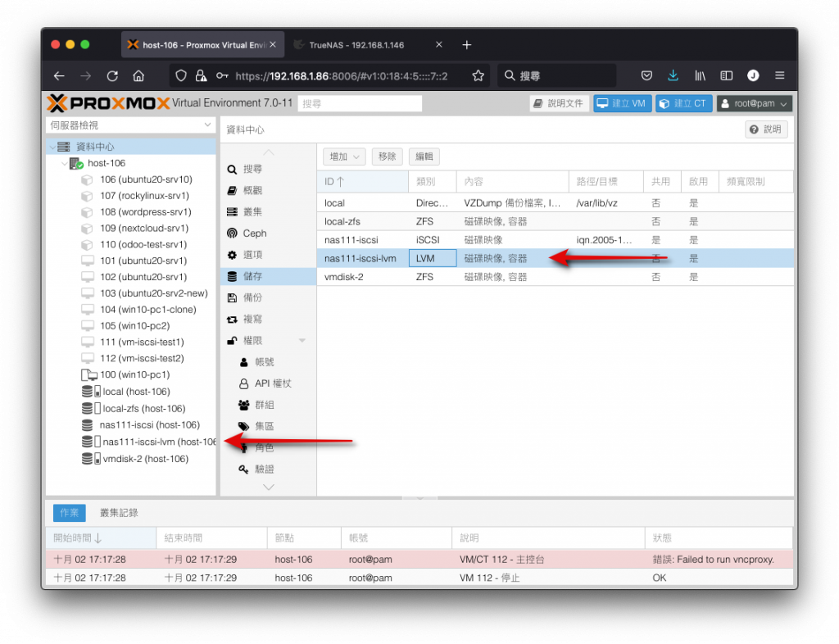
Task: Click the tracking protection shield icon
Action: pyautogui.click(x=181, y=76)
